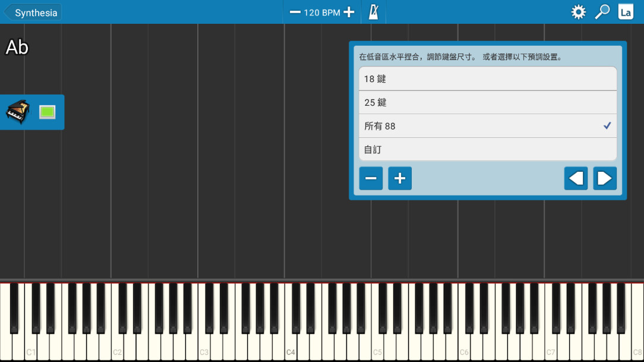
Task: Enlarge keyboard with panel plus button
Action: 400,178
